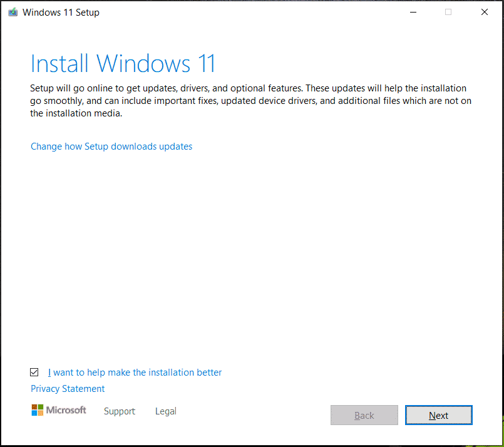
Task: Click the Windows 11 Setup title text
Action: point(61,13)
